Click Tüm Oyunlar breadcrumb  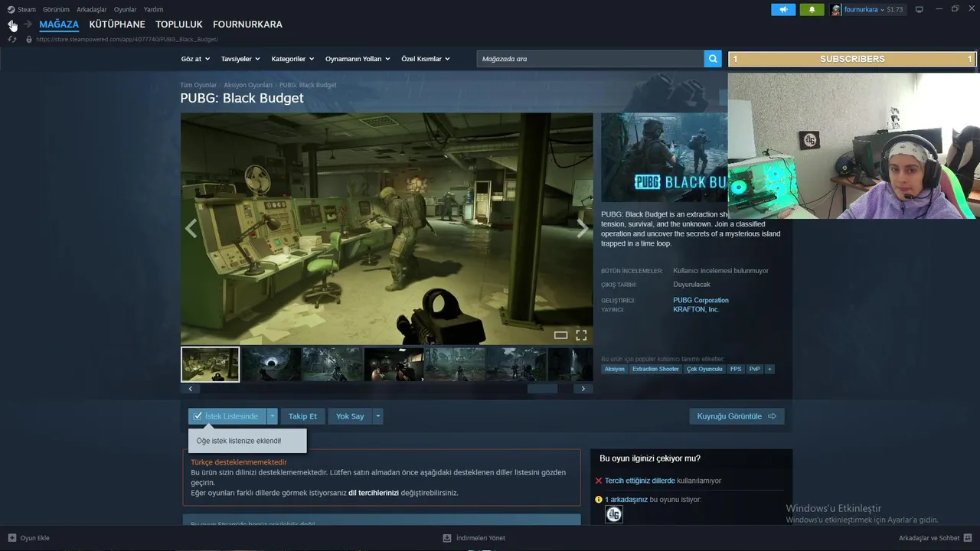[x=198, y=85]
